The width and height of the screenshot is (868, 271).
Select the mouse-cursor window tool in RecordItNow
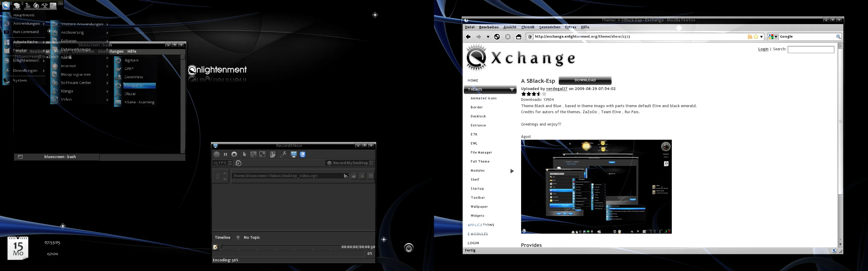tap(245, 154)
